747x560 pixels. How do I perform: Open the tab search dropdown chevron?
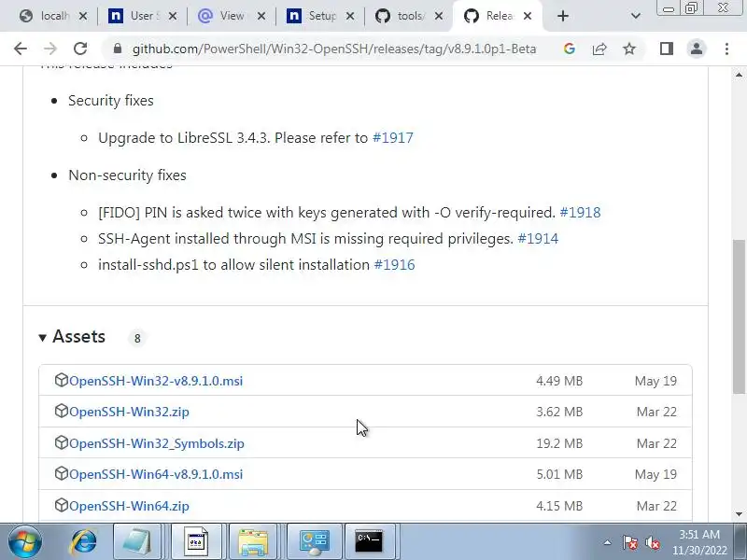pyautogui.click(x=636, y=16)
